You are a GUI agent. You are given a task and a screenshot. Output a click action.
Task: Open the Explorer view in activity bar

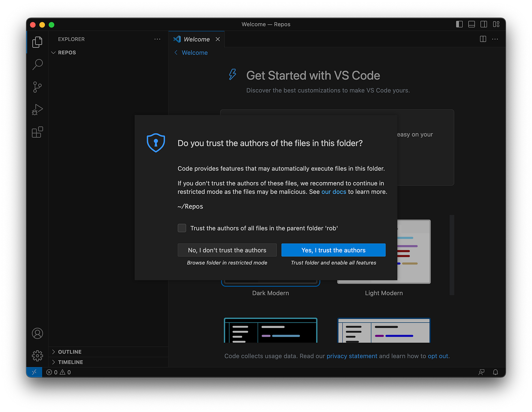pos(37,42)
